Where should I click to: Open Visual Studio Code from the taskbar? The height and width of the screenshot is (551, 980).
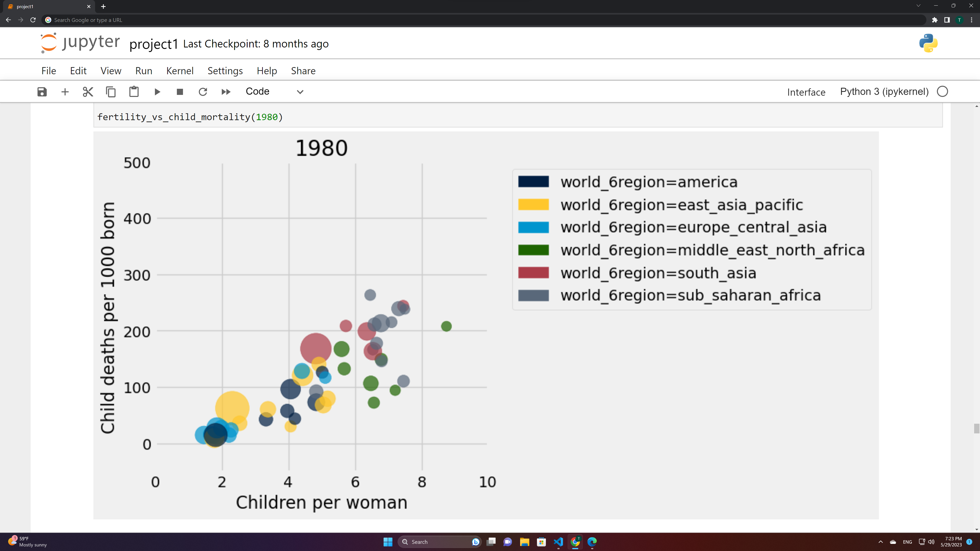click(x=558, y=542)
